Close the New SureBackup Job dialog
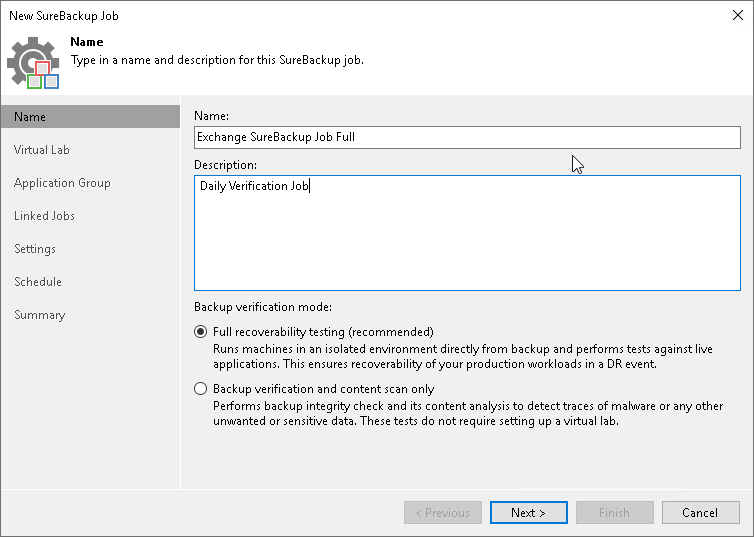This screenshot has width=754, height=537. tap(738, 15)
